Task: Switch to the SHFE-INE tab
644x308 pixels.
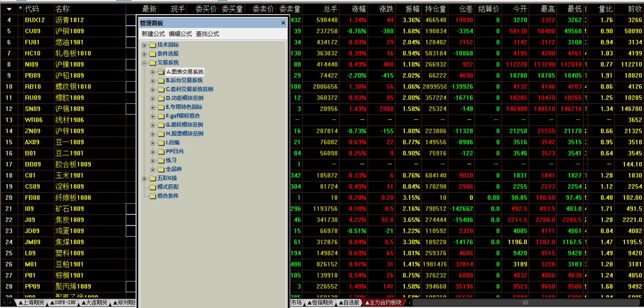Action: tap(63, 303)
